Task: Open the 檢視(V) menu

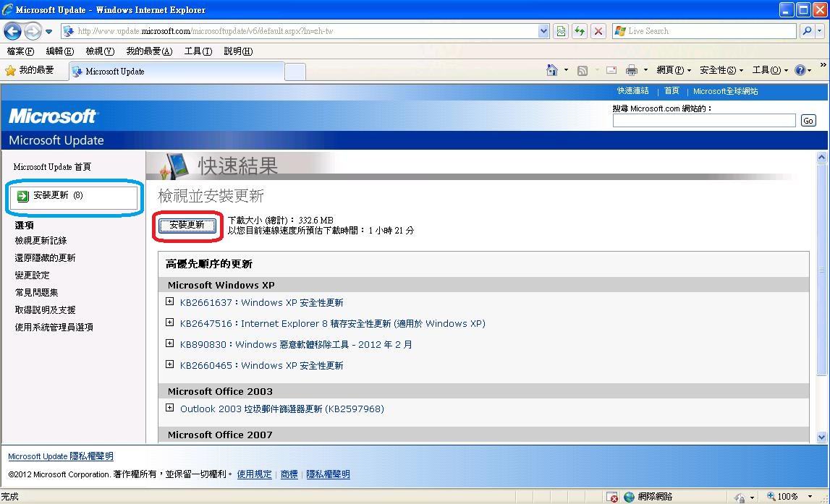Action: point(100,51)
